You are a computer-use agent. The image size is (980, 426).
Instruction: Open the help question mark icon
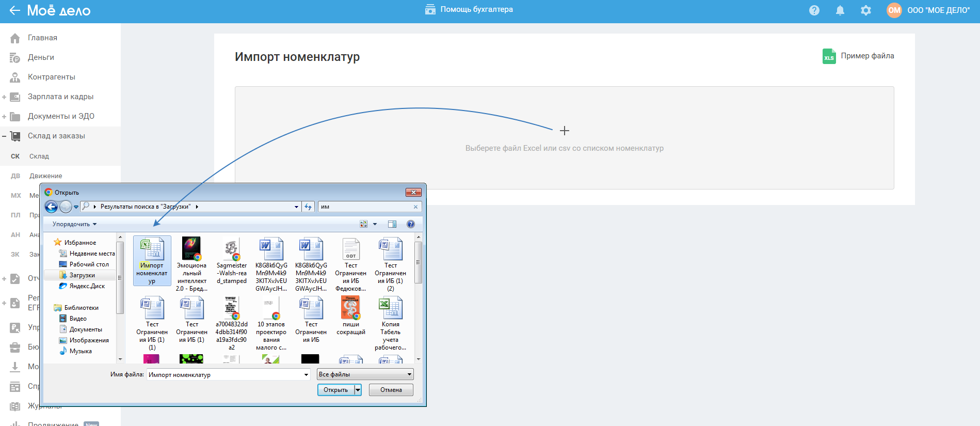tap(814, 10)
